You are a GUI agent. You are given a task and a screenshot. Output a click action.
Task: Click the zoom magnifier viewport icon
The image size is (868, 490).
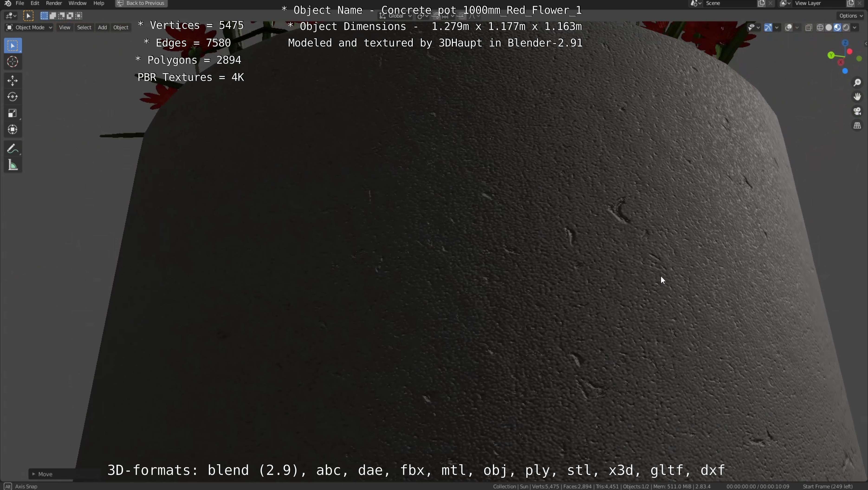click(857, 83)
